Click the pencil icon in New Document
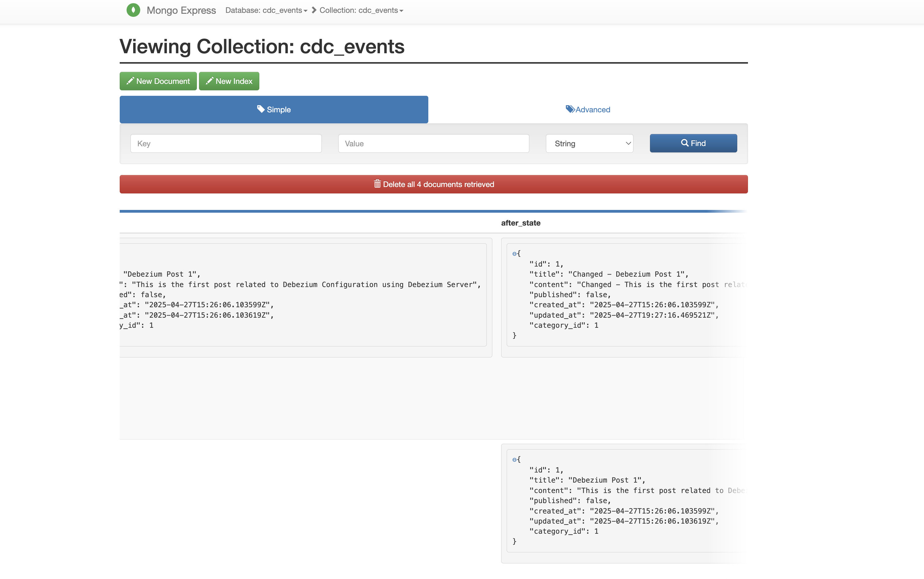 130,81
